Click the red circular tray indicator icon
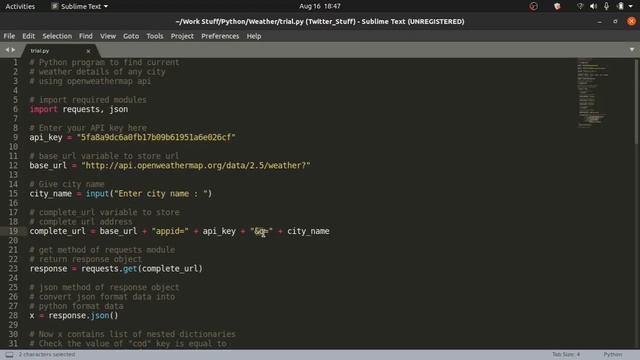This screenshot has width=640, height=360. [x=533, y=6]
